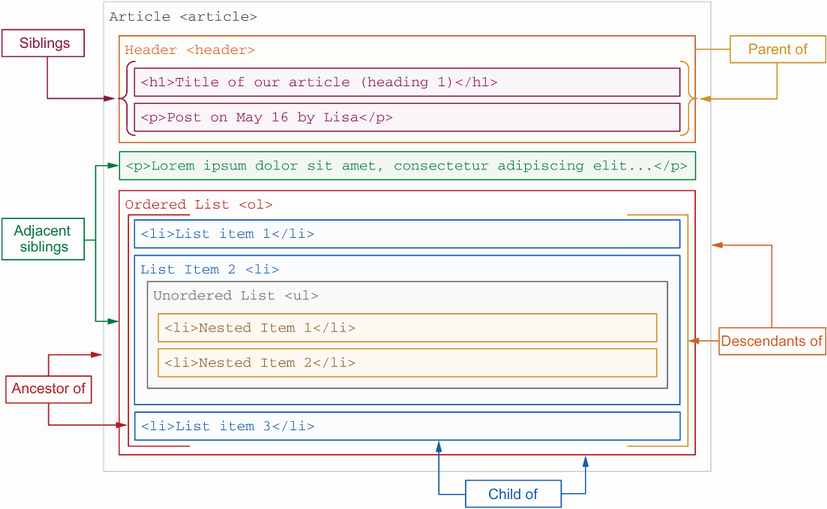Select the Descendants of label box
The height and width of the screenshot is (509, 827).
772,341
